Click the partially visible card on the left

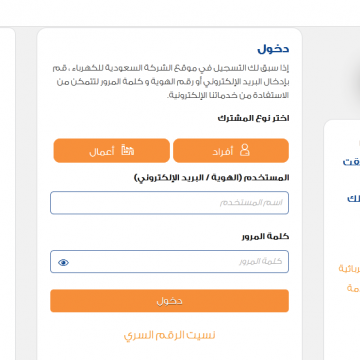[7, 193]
